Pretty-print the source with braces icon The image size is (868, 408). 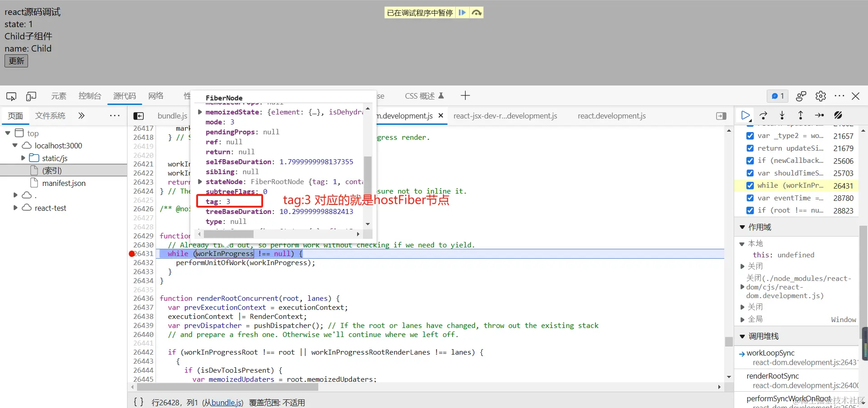(x=138, y=402)
